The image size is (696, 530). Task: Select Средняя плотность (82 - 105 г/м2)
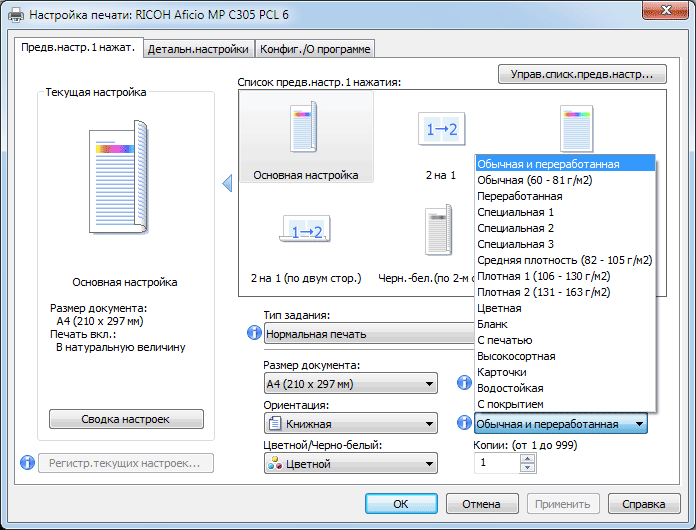(565, 260)
